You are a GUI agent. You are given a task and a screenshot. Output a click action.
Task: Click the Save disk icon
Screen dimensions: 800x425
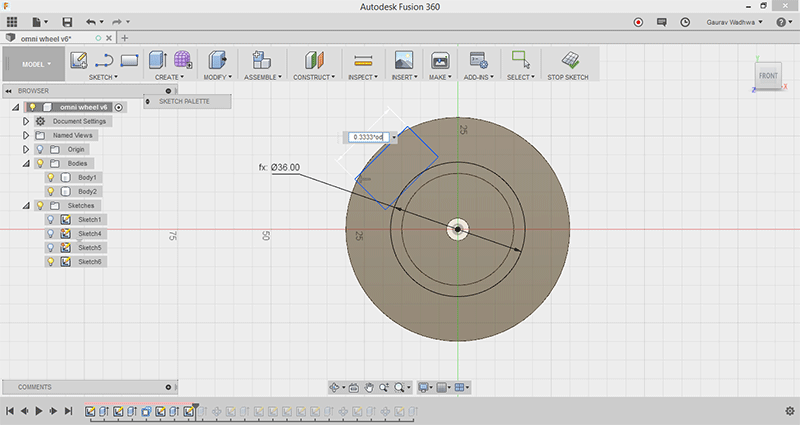[x=67, y=21]
